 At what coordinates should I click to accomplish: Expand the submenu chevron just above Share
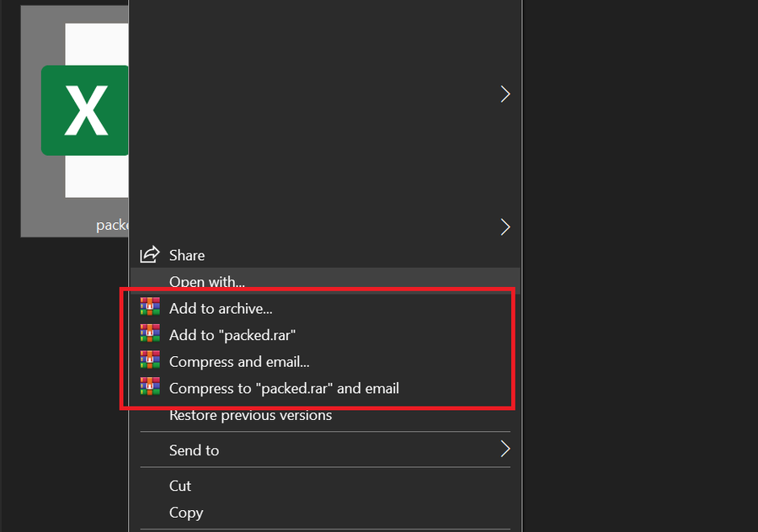coord(505,226)
